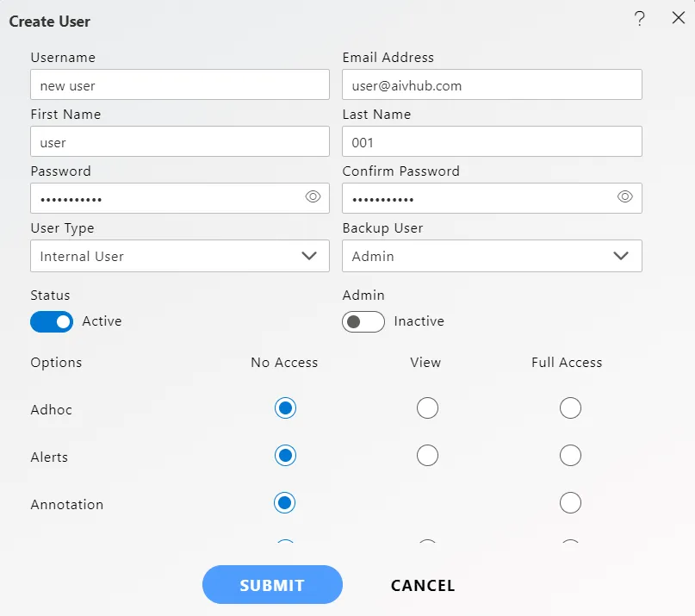This screenshot has width=695, height=616.
Task: Focus the Username input field
Action: coord(180,84)
